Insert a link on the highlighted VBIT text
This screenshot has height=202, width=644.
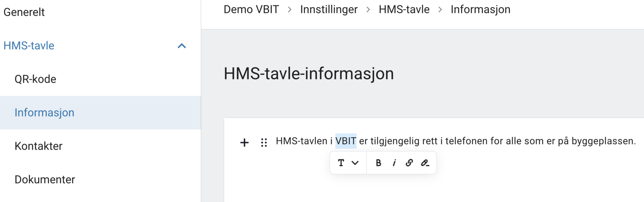click(409, 163)
